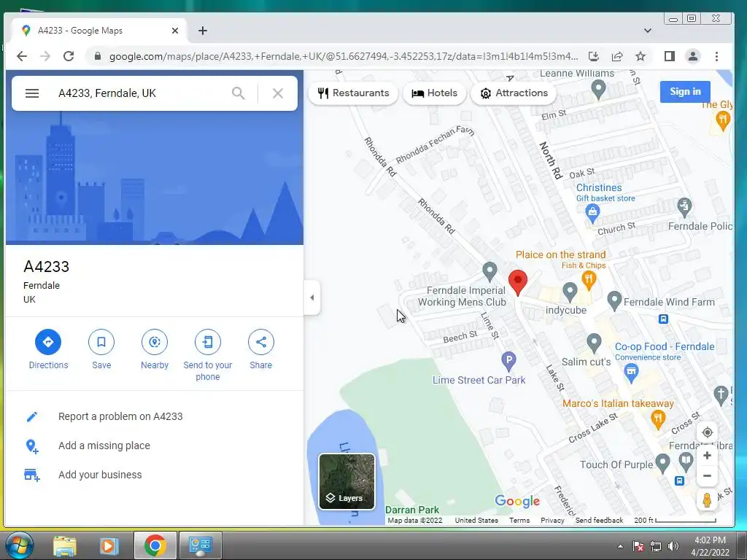Open the Windows Start menu
747x560 pixels.
[x=18, y=545]
